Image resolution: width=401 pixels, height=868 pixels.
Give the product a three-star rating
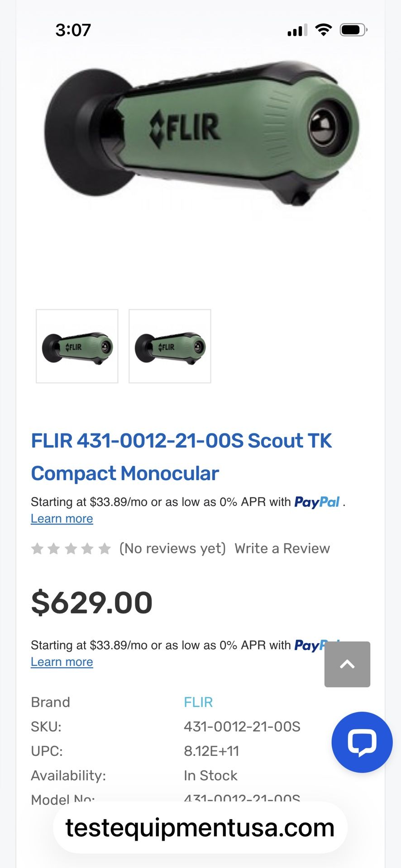coord(72,548)
